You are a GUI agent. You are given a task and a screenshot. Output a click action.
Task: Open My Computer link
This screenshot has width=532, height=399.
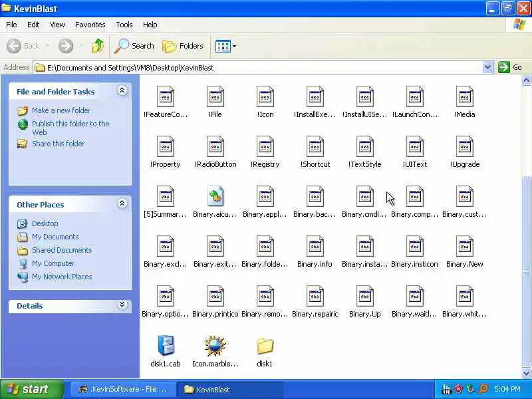53,263
